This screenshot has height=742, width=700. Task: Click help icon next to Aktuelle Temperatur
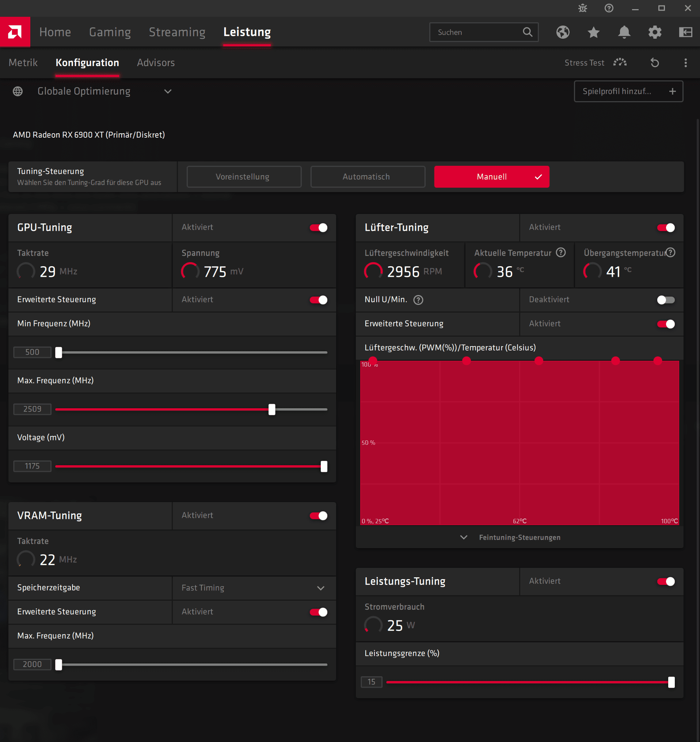(x=560, y=253)
